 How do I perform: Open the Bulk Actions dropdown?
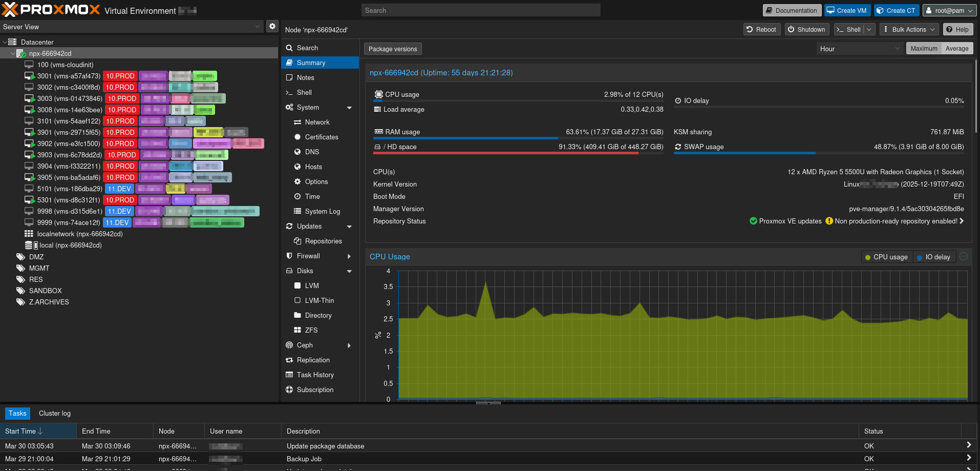click(x=909, y=29)
